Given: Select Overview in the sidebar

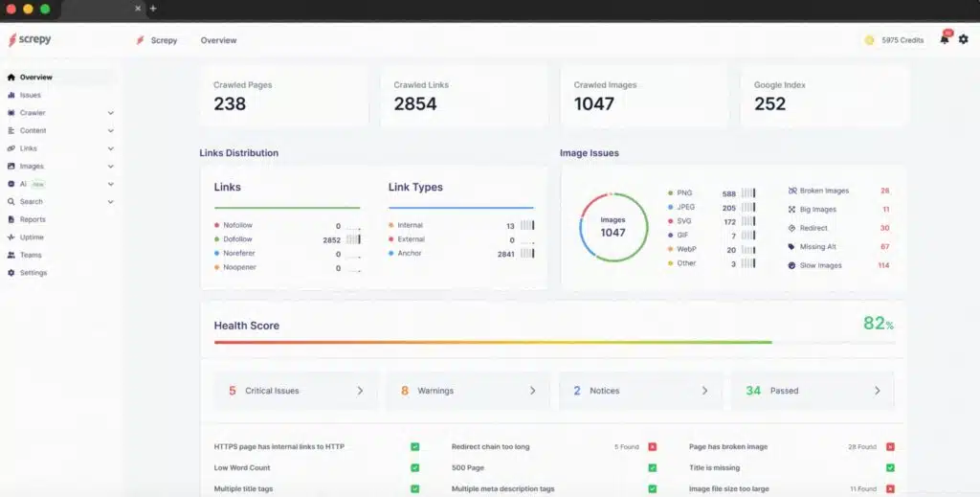Looking at the screenshot, I should click(35, 78).
